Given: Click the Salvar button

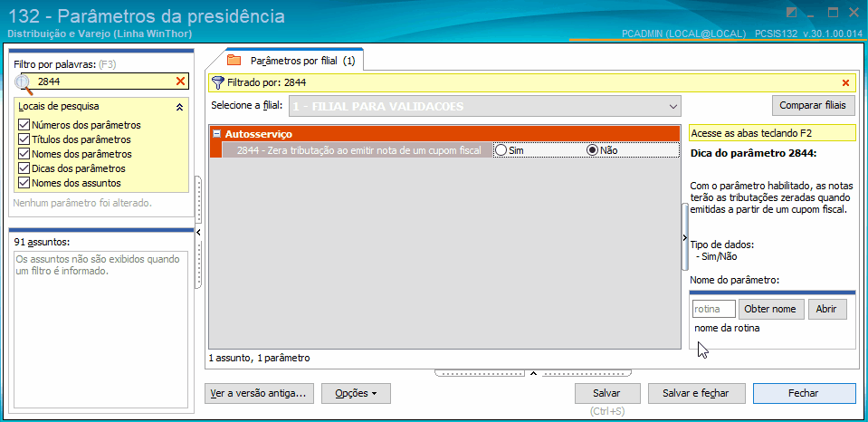Looking at the screenshot, I should coord(607,393).
